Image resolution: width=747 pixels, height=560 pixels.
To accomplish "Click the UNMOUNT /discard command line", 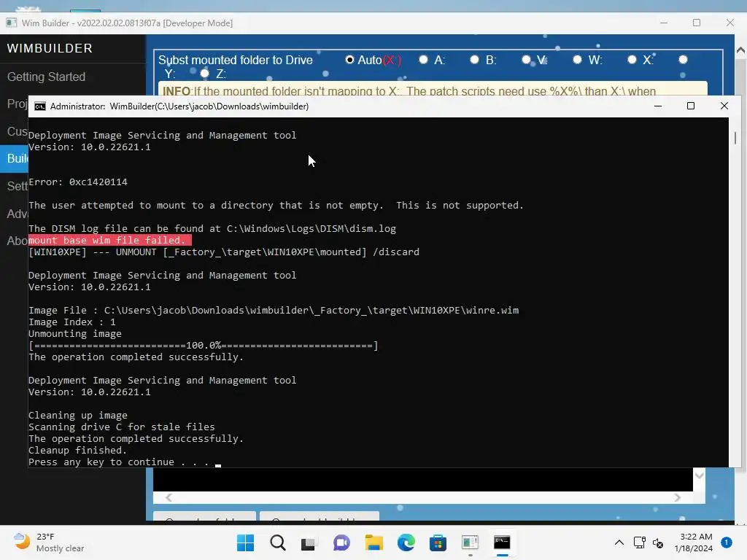I will [x=224, y=252].
